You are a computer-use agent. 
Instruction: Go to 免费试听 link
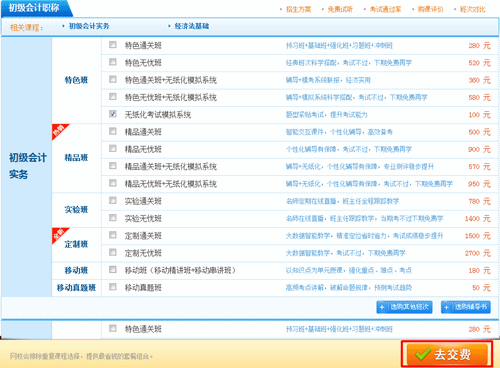tap(340, 9)
